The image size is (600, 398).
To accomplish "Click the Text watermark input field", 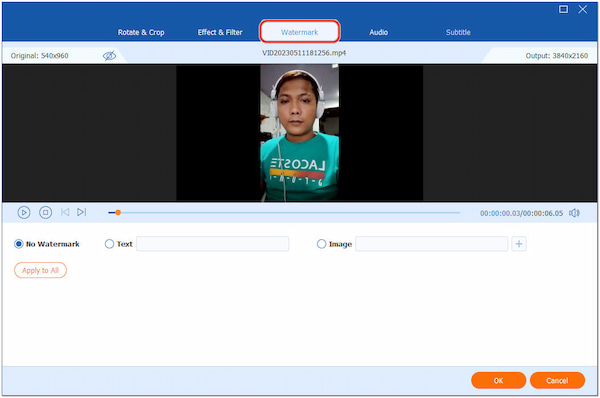I will (212, 244).
